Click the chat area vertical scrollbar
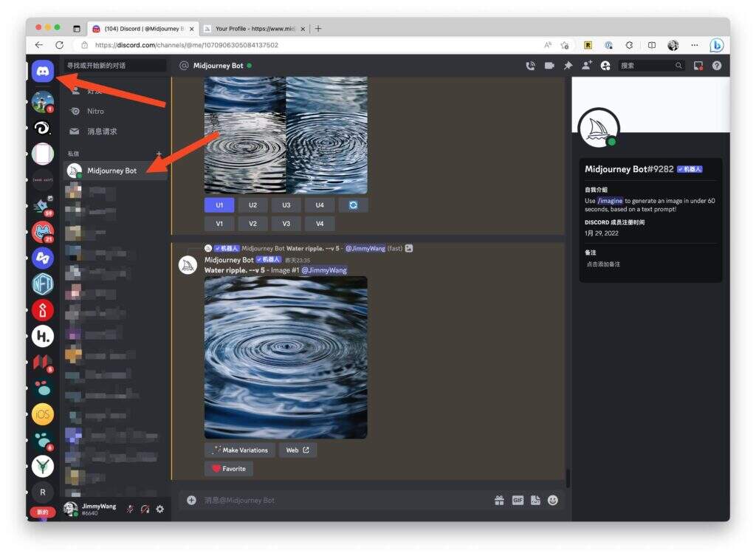This screenshot has width=756, height=556. click(567, 478)
